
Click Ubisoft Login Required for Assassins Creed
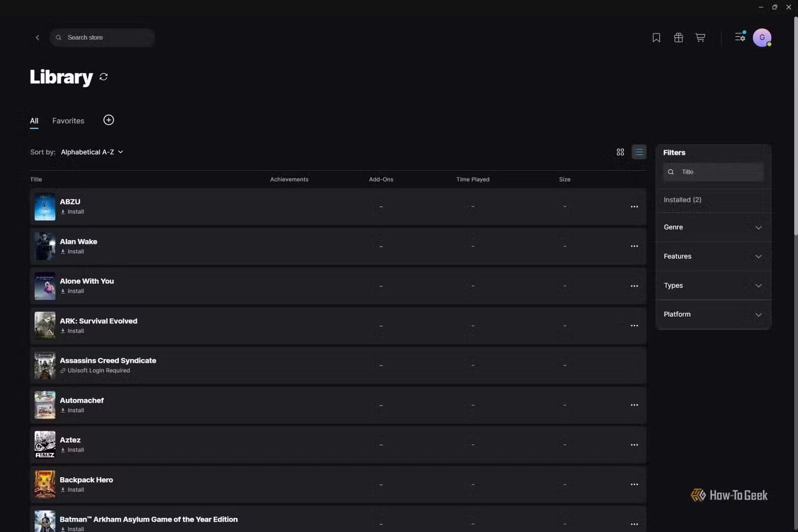click(x=95, y=370)
